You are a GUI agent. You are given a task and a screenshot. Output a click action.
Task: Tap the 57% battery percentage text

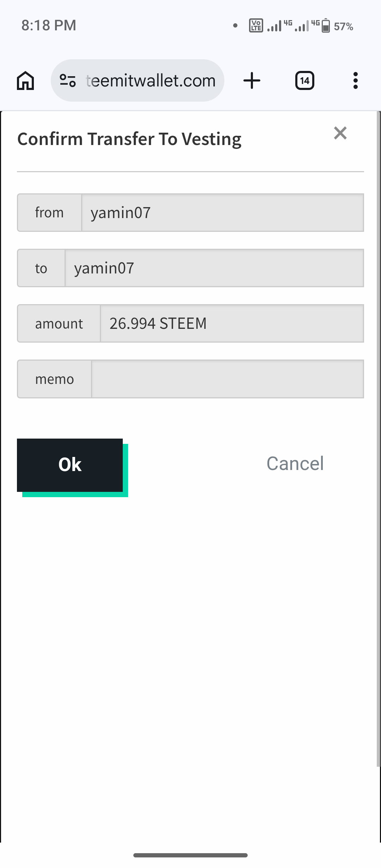(x=343, y=26)
